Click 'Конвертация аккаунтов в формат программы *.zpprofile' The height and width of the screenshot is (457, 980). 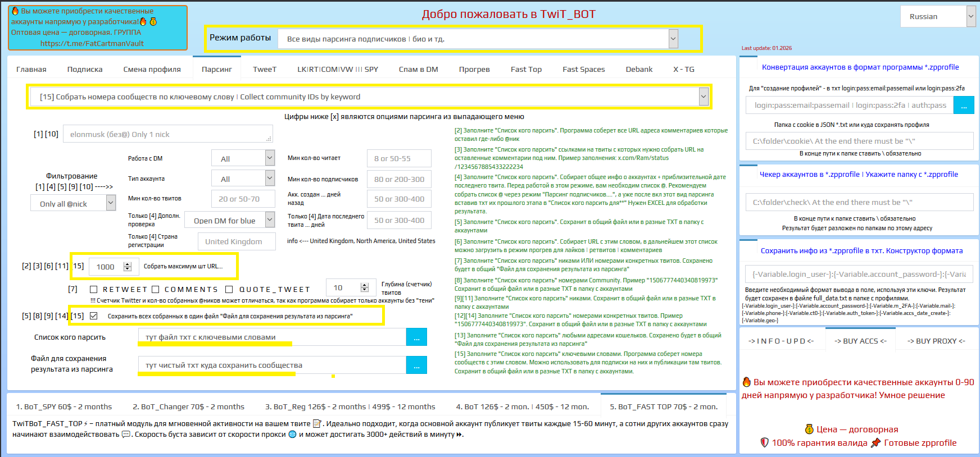click(x=860, y=67)
